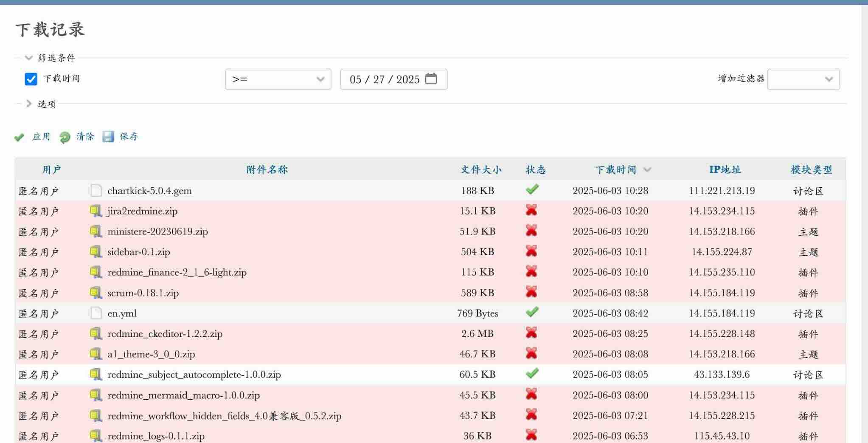The height and width of the screenshot is (443, 868).
Task: Open the 增加过滤器 dropdown
Action: coord(803,79)
